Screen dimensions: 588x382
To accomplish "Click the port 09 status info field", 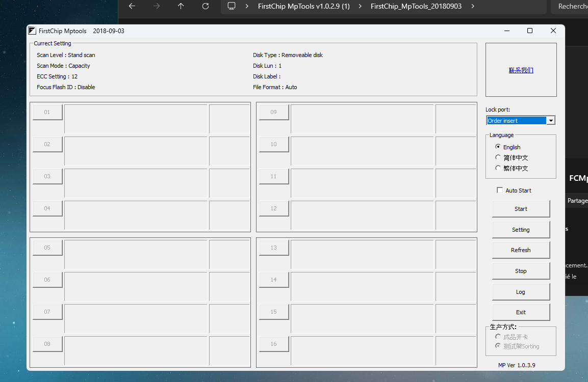I will tap(362, 119).
